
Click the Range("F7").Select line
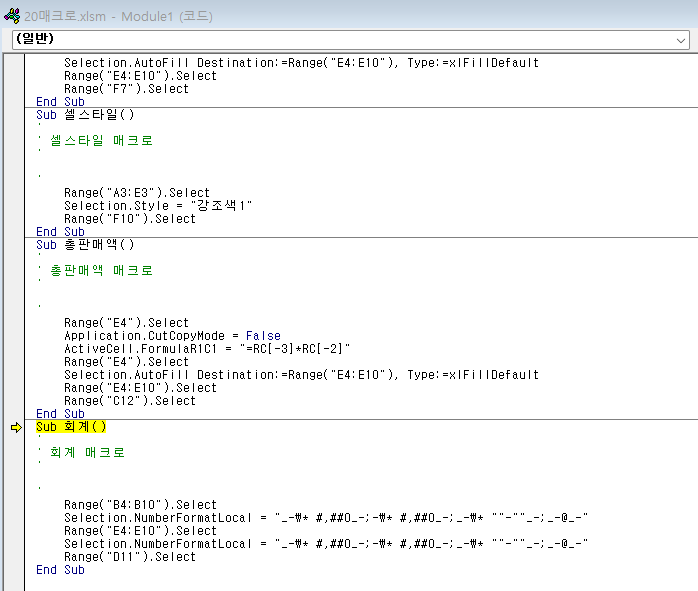126,89
